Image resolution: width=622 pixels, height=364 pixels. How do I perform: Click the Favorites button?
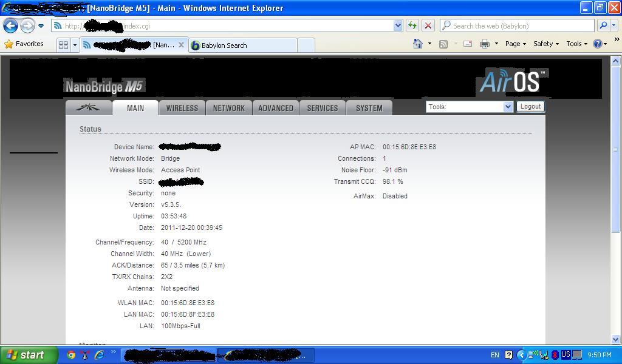[x=24, y=44]
